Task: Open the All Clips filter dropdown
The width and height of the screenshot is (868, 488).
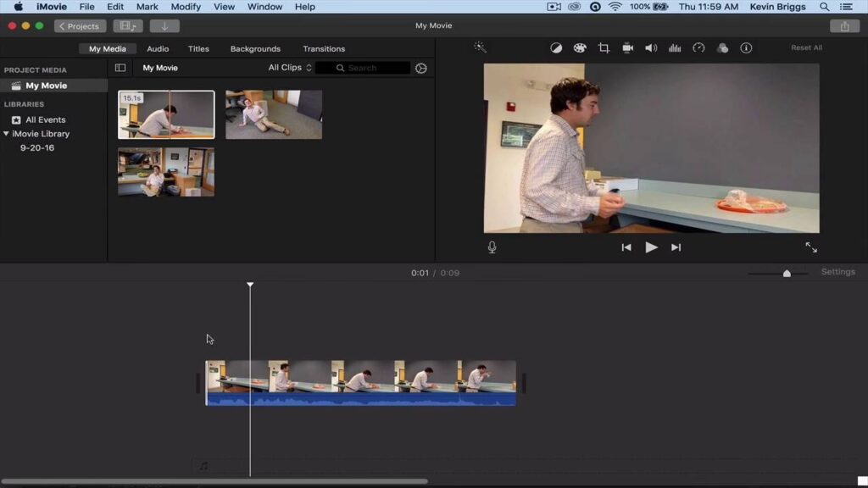Action: tap(290, 68)
